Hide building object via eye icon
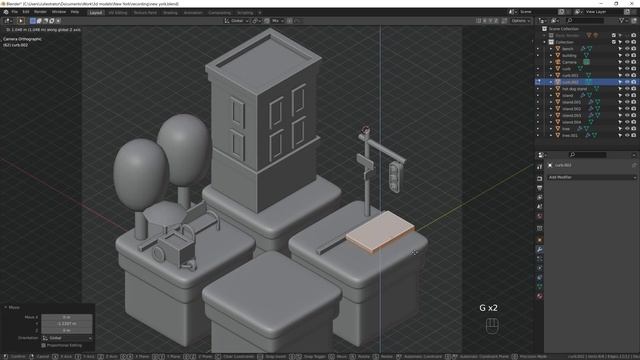This screenshot has height=360, width=640. tap(627, 55)
